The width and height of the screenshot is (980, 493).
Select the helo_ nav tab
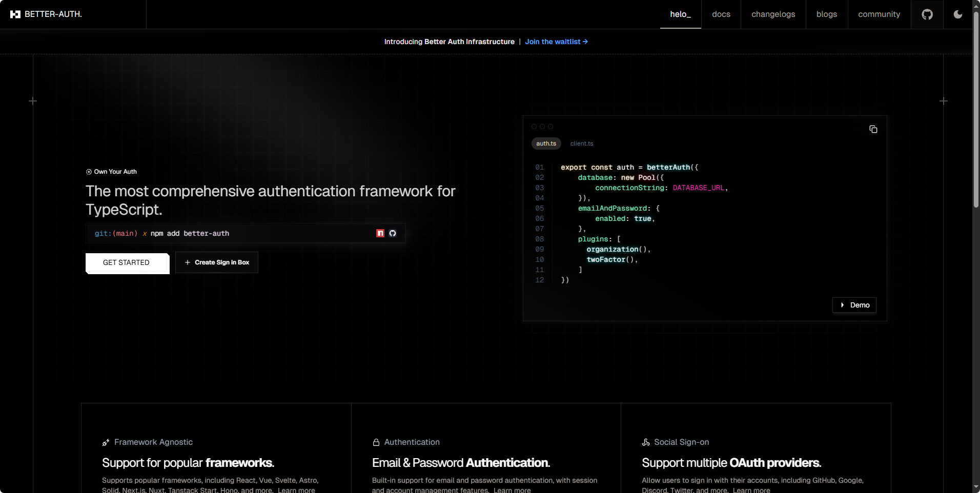(680, 14)
